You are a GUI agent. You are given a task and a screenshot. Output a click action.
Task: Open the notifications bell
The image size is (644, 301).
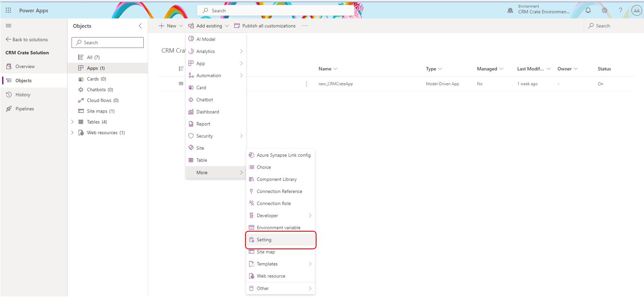click(x=588, y=10)
